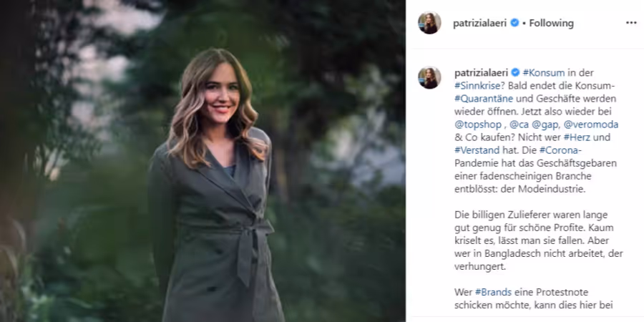Click the verified badge next to header username
Screen dimensions: 644x322
pos(514,23)
